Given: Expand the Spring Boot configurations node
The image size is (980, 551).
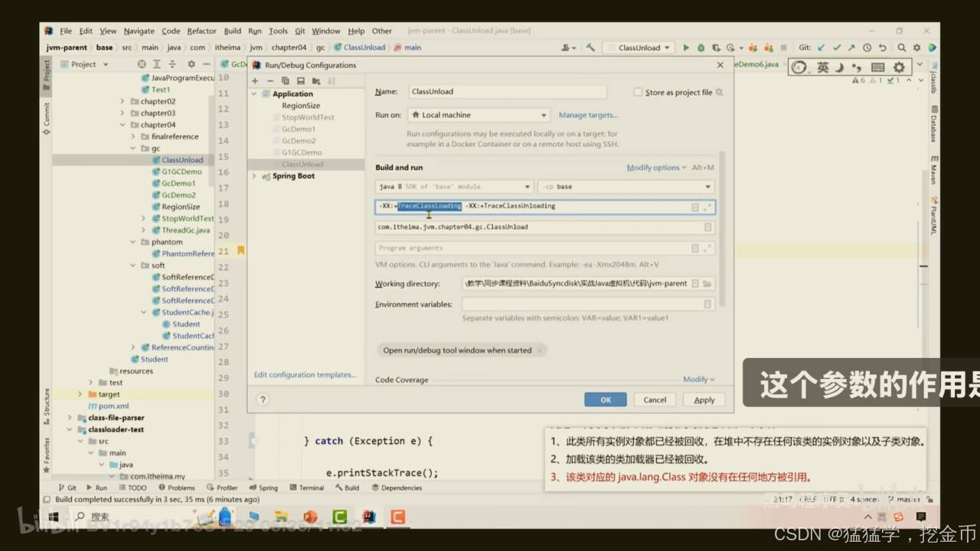Looking at the screenshot, I should click(255, 176).
